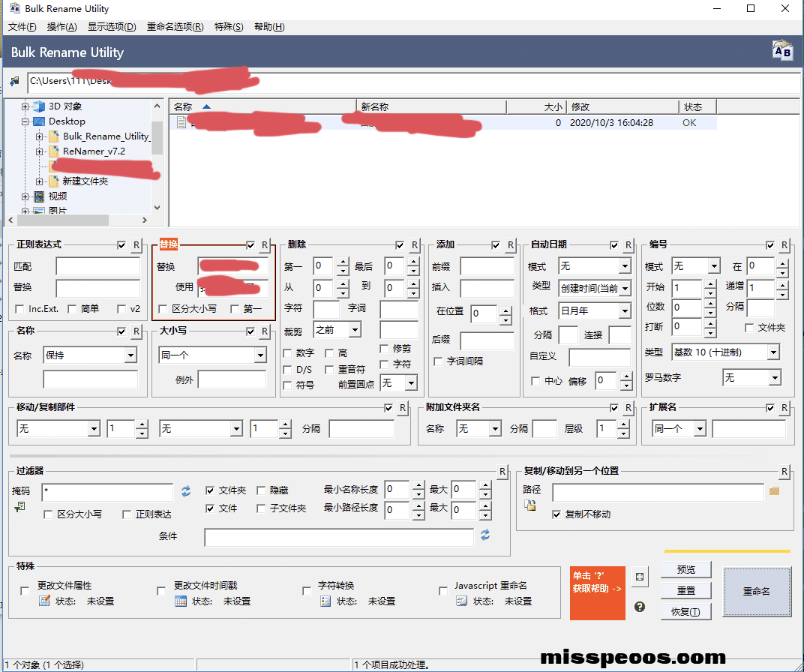Click R reset button of 扩展名 panel
The width and height of the screenshot is (804, 672).
pos(784,408)
